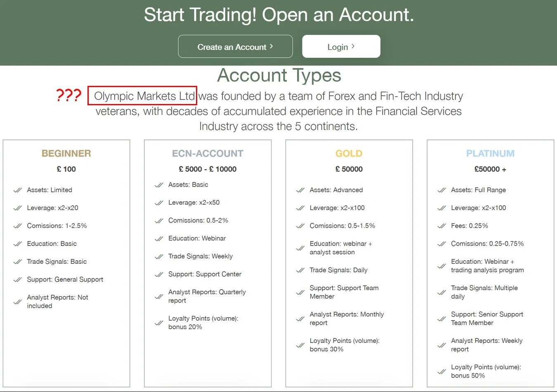Click the Create an Account button
The image size is (557, 392).
235,46
